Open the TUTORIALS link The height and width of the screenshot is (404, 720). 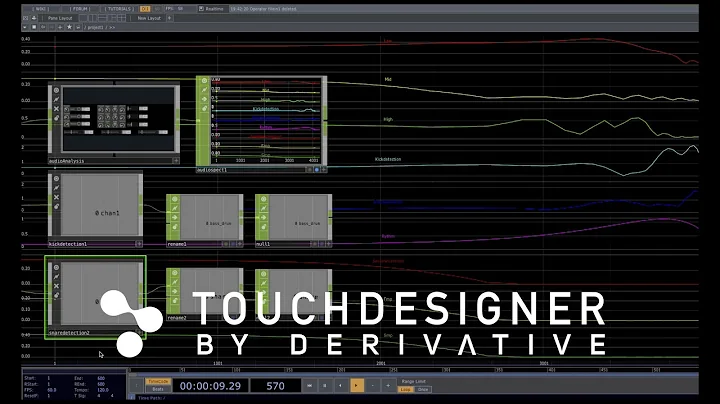click(119, 9)
